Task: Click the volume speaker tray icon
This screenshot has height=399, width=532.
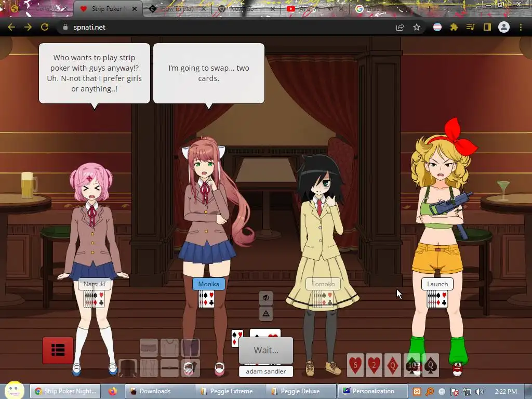Action: point(480,392)
